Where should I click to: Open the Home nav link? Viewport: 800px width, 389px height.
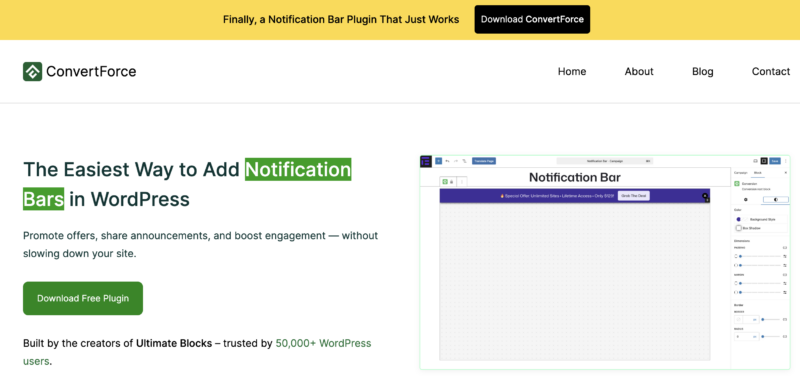point(572,71)
